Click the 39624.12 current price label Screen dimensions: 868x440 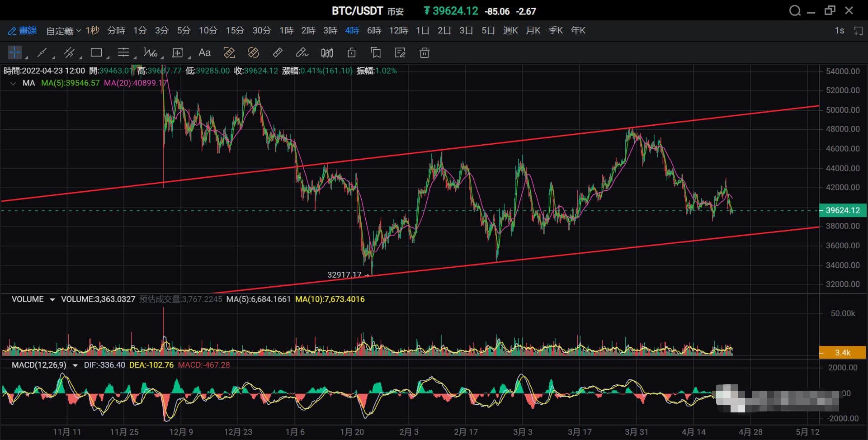click(842, 210)
